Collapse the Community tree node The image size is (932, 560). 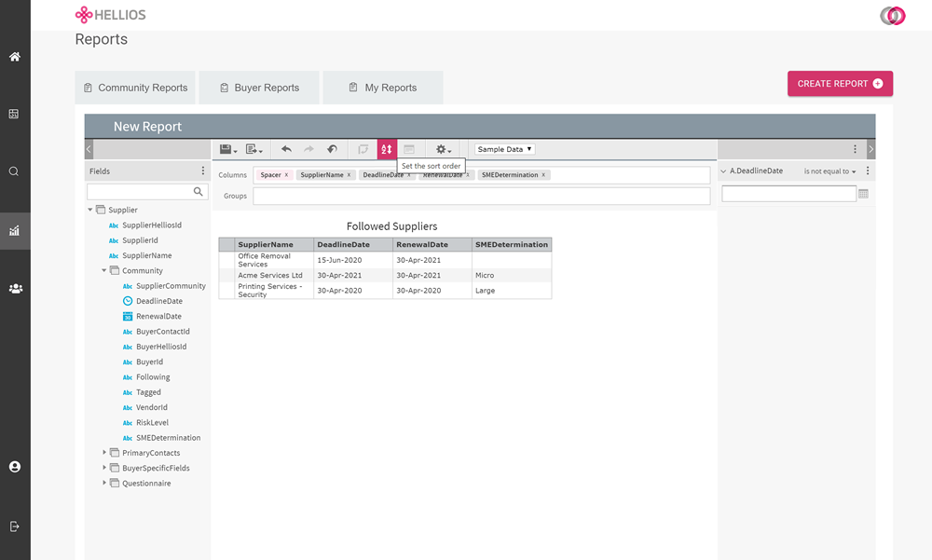tap(104, 270)
